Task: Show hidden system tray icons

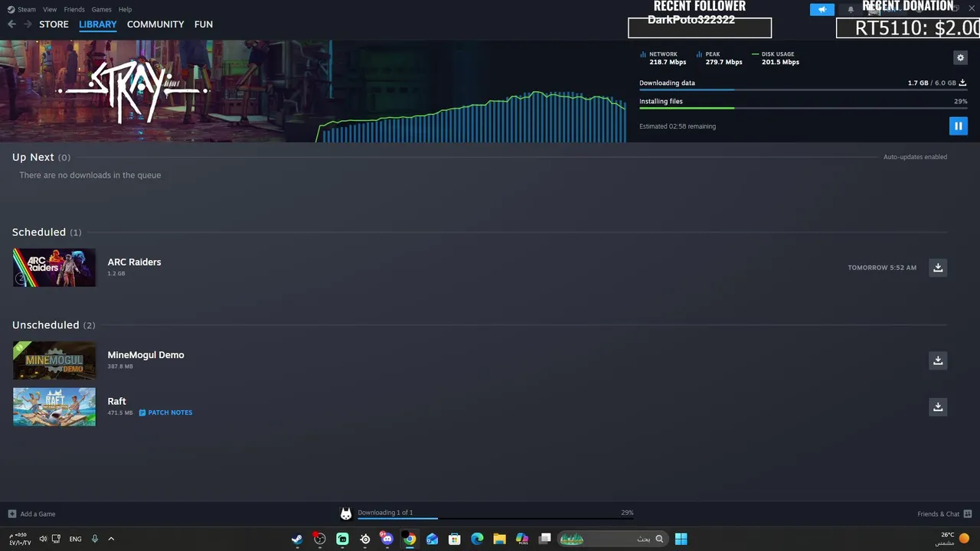Action: click(x=111, y=539)
